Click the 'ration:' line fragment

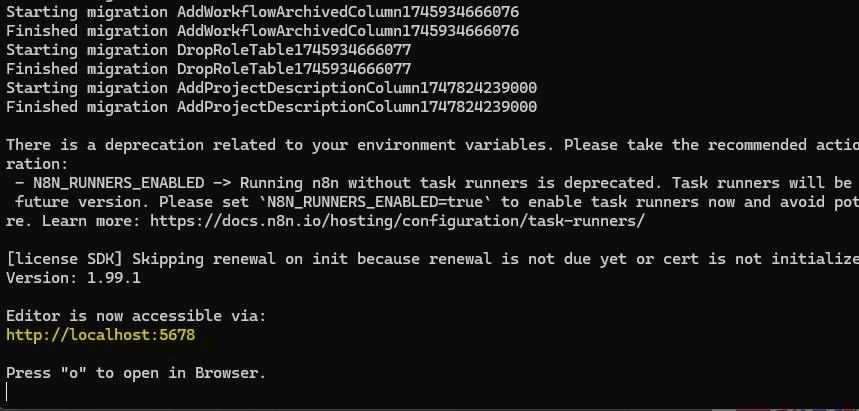click(x=37, y=164)
